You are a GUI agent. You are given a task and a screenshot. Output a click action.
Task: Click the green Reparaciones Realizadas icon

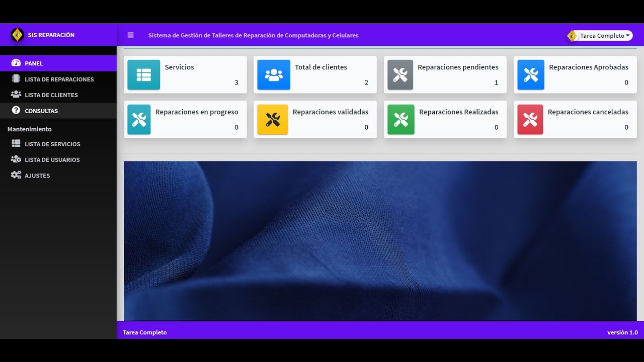(x=401, y=120)
